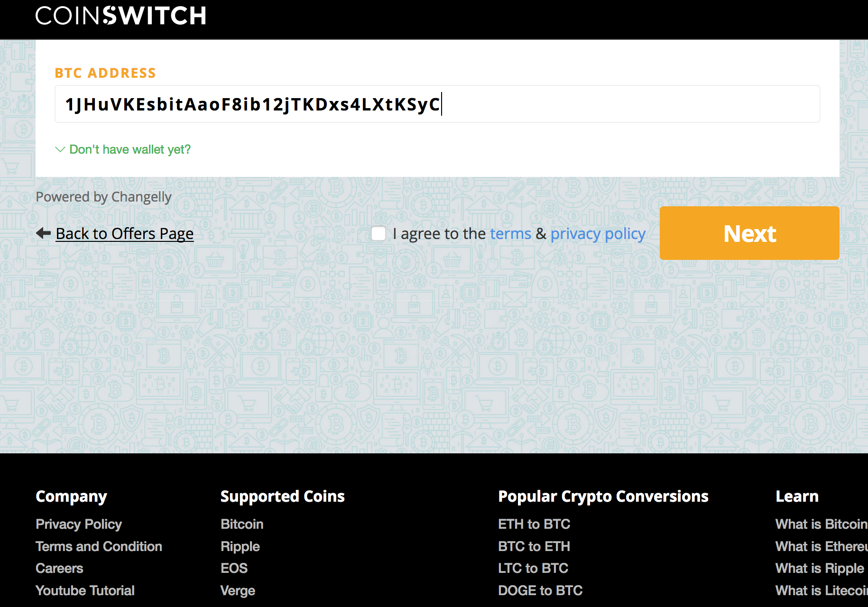Click the BTC ADDRESS label
The height and width of the screenshot is (607, 868).
coord(105,73)
